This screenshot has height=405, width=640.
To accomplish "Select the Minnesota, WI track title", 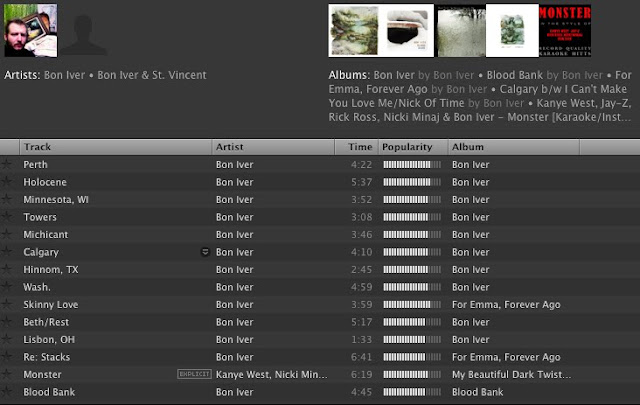I will (x=56, y=200).
